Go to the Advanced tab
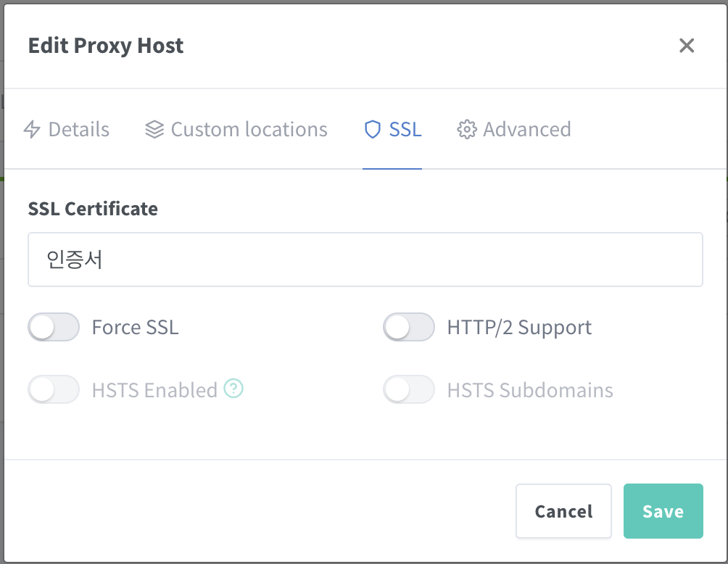 tap(526, 130)
